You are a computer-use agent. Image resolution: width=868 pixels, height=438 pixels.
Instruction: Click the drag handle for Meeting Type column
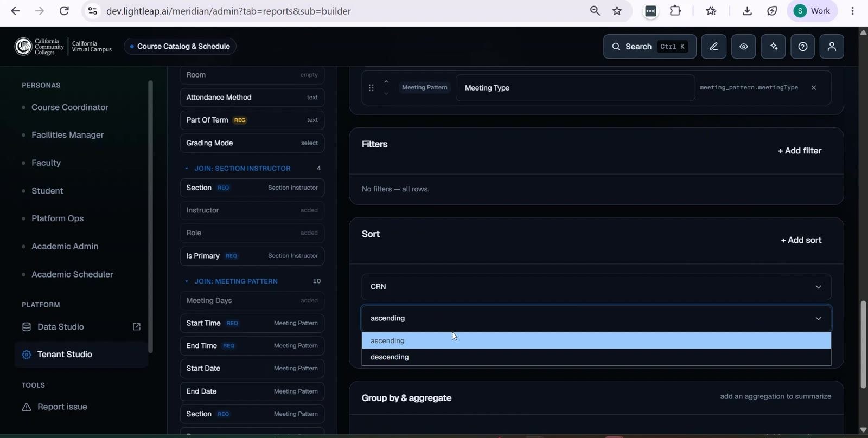371,88
